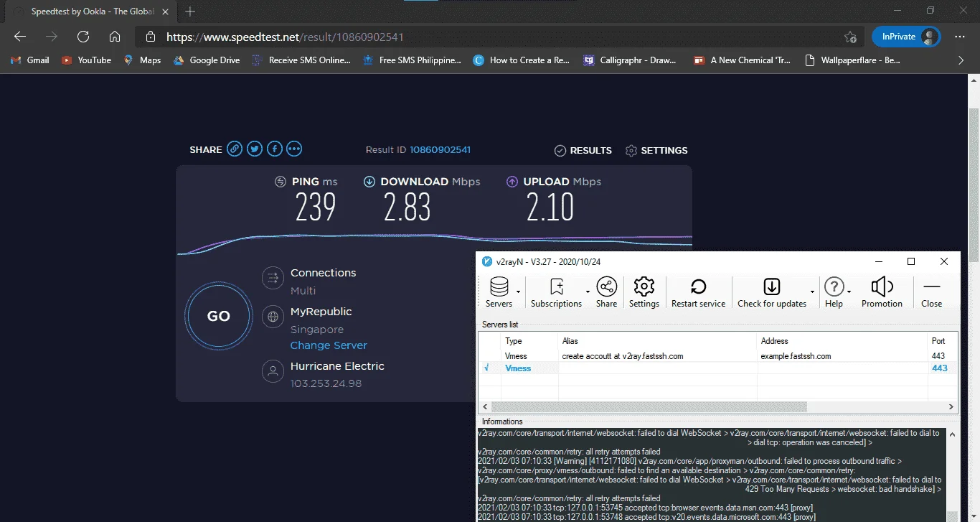Select the blue 'Vmess' server row
The width and height of the screenshot is (980, 522).
718,368
